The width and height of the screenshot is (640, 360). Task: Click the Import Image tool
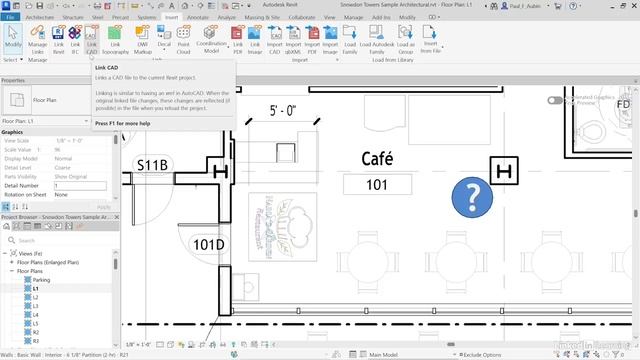pos(330,40)
